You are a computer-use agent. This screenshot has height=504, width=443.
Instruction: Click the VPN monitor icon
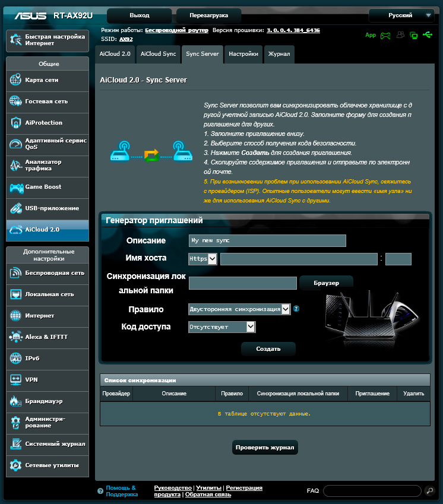tap(15, 379)
